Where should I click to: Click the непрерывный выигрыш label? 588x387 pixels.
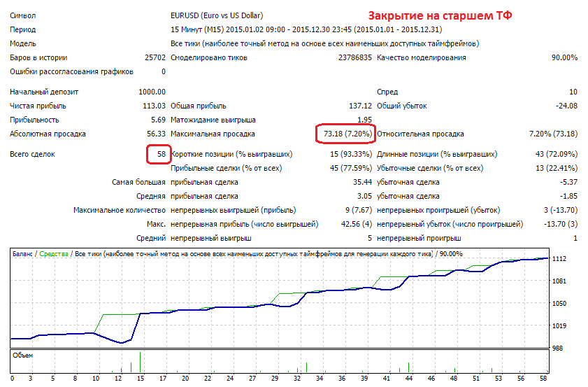210,238
